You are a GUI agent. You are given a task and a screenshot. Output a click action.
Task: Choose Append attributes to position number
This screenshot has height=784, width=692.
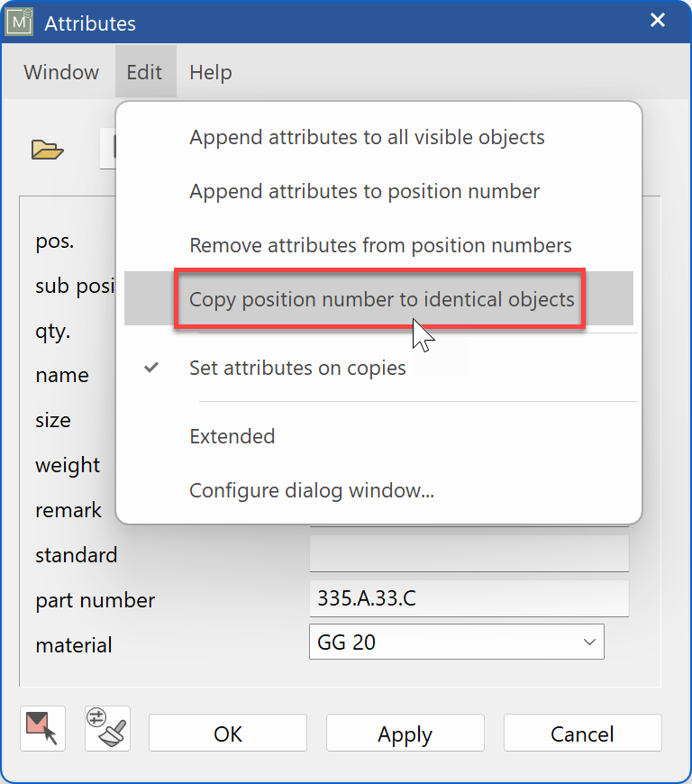click(378, 191)
